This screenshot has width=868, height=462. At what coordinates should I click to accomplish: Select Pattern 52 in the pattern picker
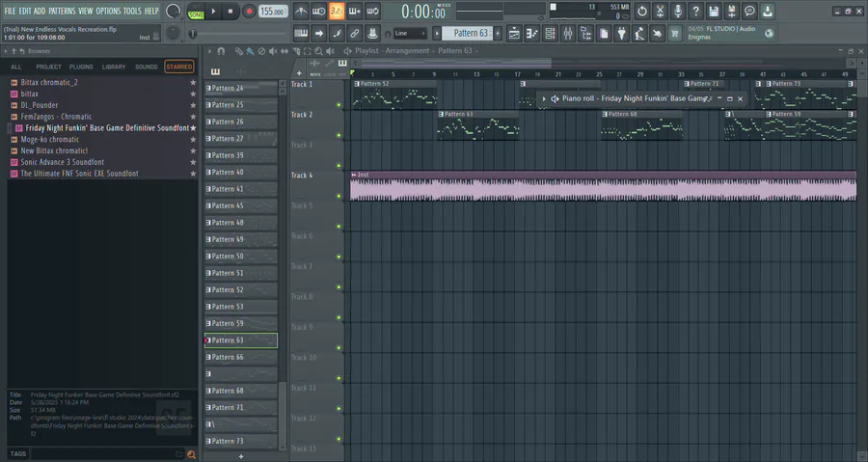coord(241,290)
